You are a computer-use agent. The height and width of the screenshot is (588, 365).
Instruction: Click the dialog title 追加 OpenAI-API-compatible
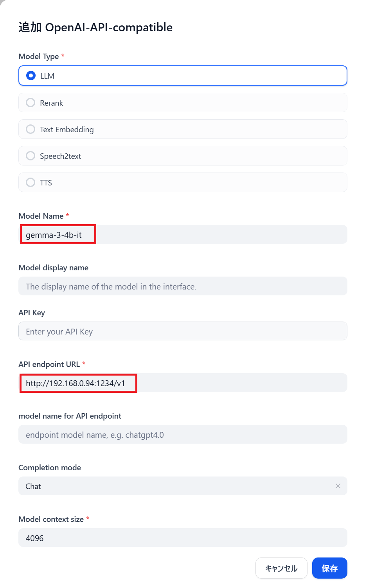coord(95,27)
